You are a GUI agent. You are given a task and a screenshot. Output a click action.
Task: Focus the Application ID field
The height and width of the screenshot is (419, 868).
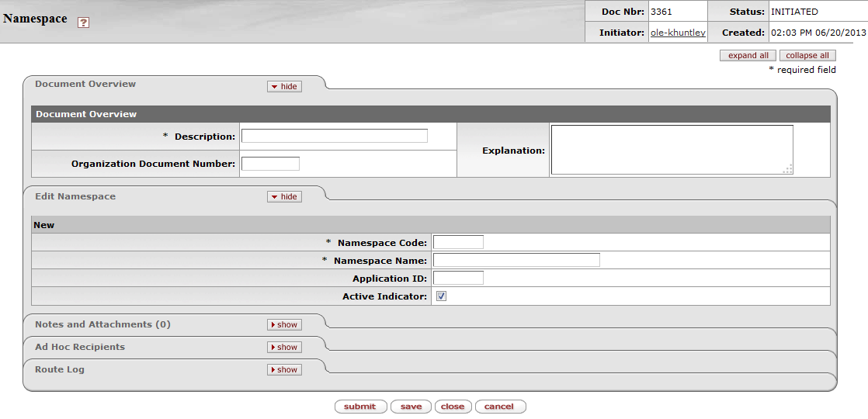click(x=458, y=278)
